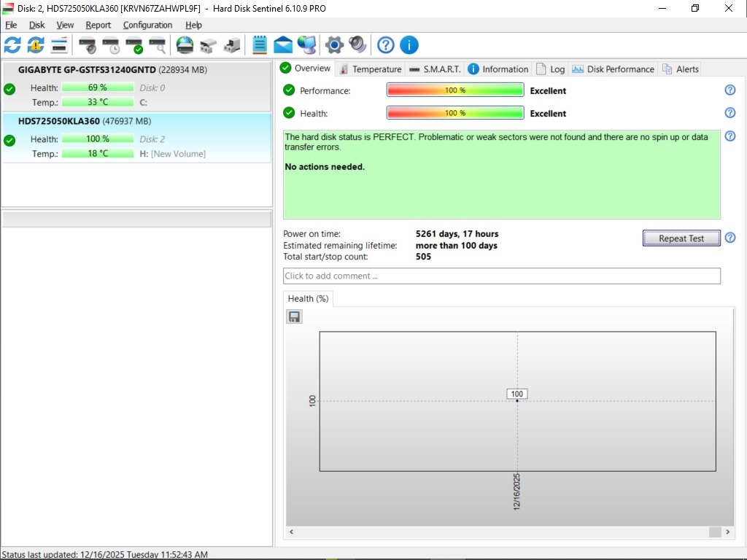Open the notepad report icon in toolbar
The height and width of the screenshot is (560, 747).
(x=260, y=45)
